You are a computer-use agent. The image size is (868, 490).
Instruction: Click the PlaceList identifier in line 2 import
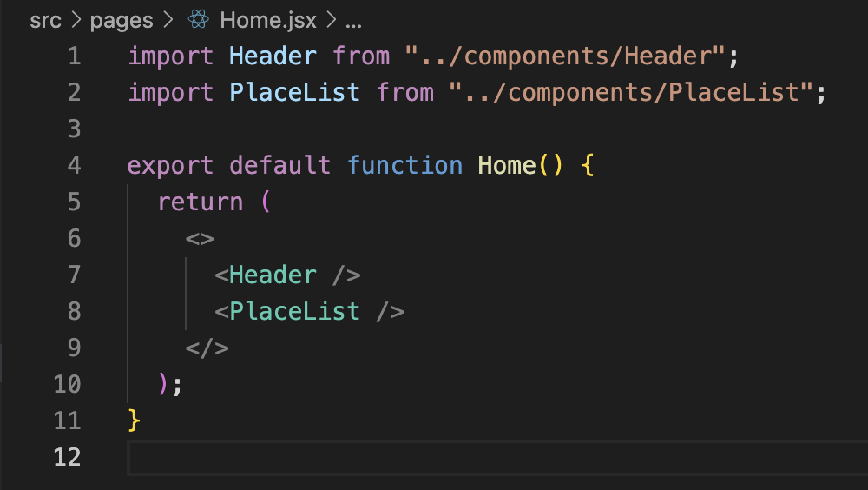pyautogui.click(x=294, y=93)
